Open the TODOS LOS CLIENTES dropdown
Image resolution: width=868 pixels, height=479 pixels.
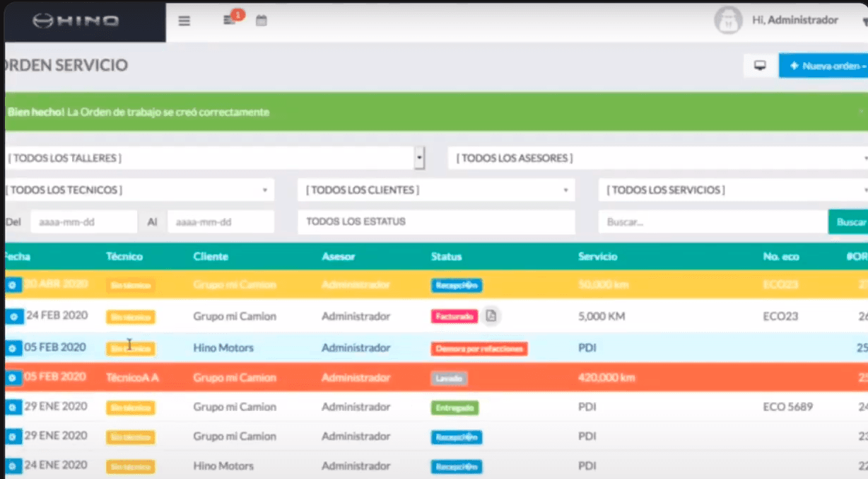pos(436,190)
